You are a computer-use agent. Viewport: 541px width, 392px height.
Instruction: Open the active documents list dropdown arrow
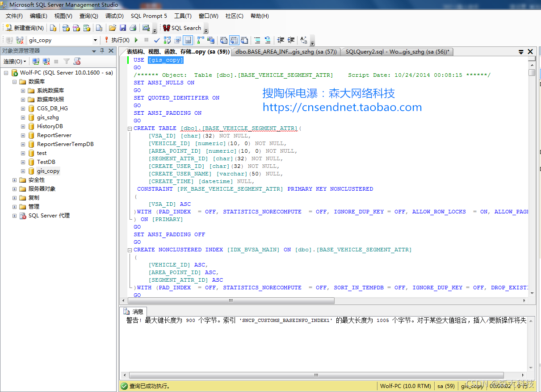pos(521,52)
